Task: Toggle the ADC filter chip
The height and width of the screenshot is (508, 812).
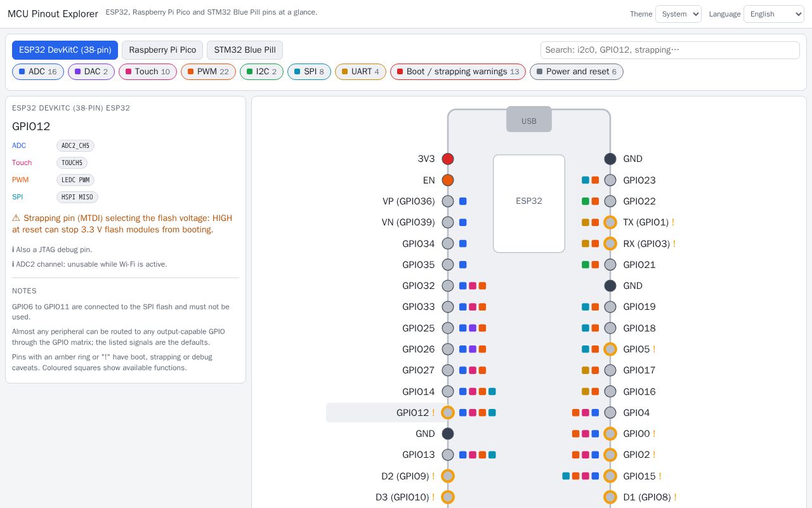Action: click(x=38, y=72)
